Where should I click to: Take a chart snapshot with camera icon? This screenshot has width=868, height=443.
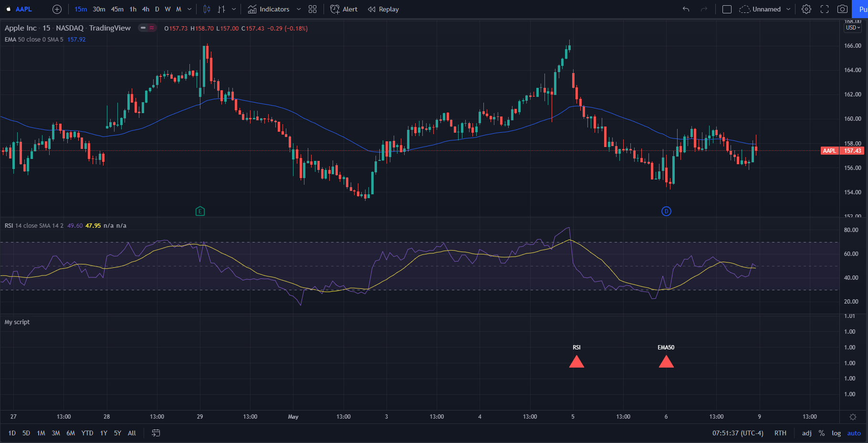[x=843, y=9]
